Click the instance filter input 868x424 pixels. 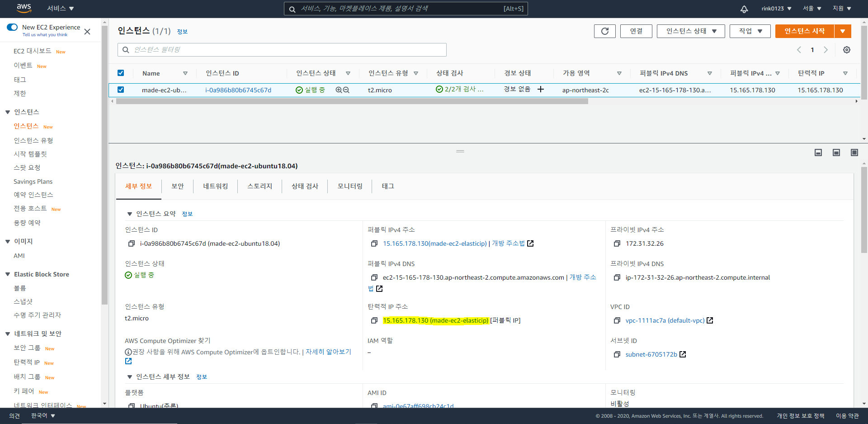(282, 50)
